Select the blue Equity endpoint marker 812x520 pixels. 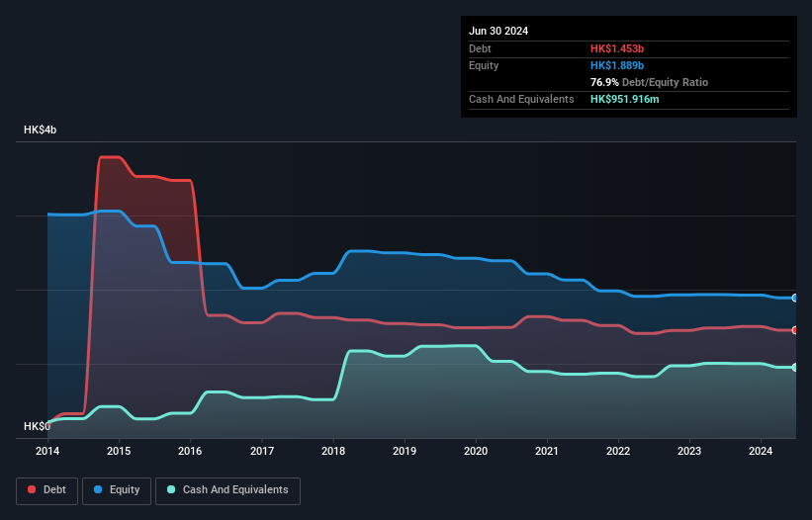click(795, 298)
